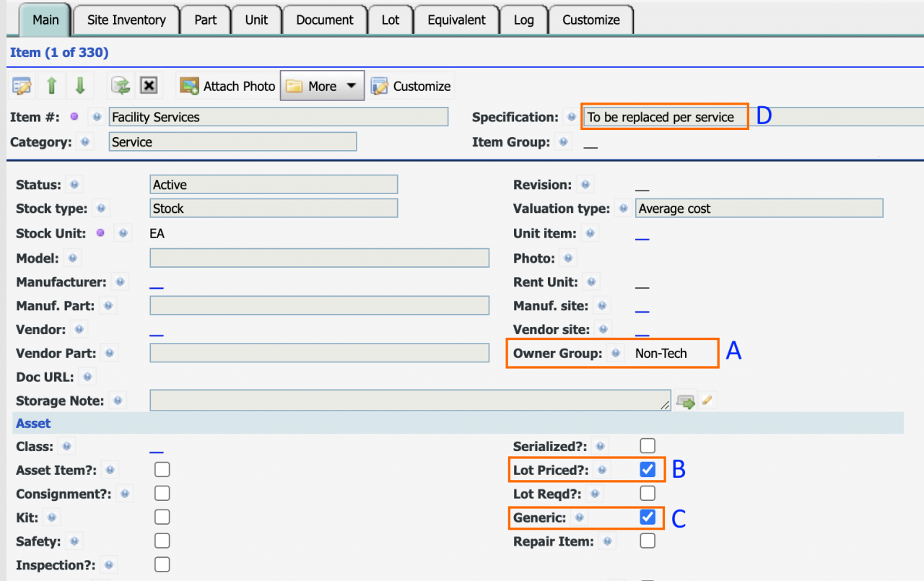Go to previous item with up arrow
The width and height of the screenshot is (924, 581).
(x=51, y=86)
